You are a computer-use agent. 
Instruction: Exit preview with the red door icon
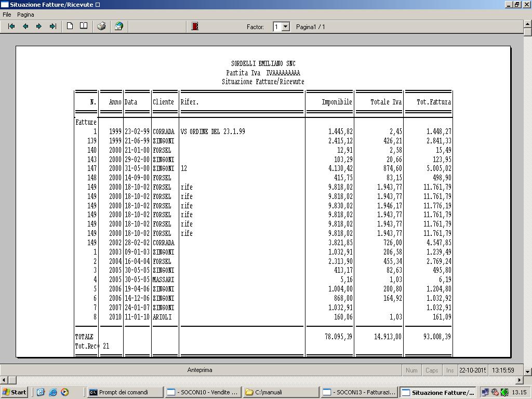[x=195, y=26]
